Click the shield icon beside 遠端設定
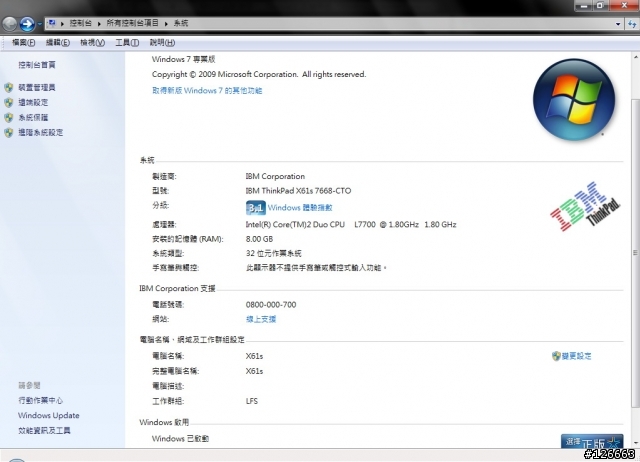The width and height of the screenshot is (640, 462). pos(9,102)
